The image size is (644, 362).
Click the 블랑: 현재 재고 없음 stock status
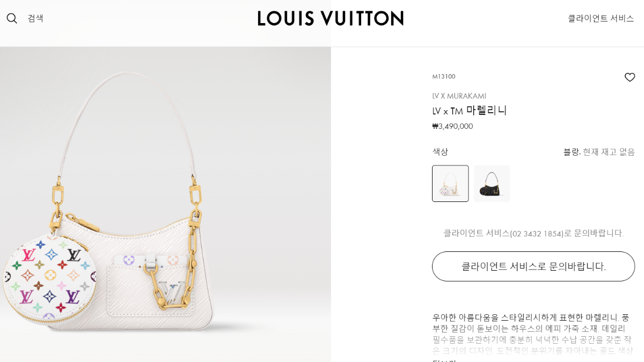[x=599, y=152]
